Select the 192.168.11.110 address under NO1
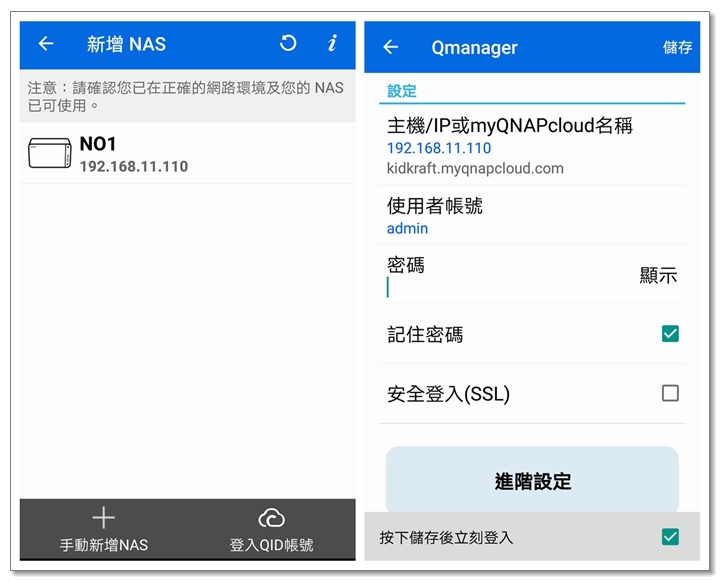Screen dimensions: 720x582 [x=134, y=166]
